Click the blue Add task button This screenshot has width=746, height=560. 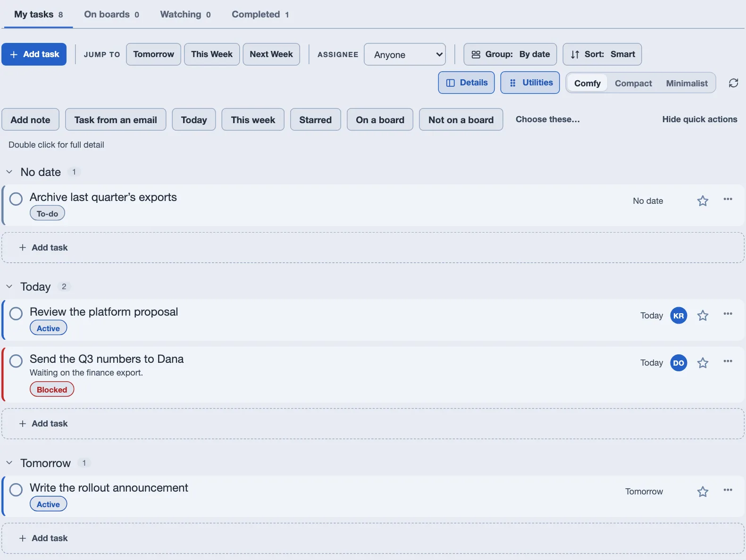(x=34, y=54)
